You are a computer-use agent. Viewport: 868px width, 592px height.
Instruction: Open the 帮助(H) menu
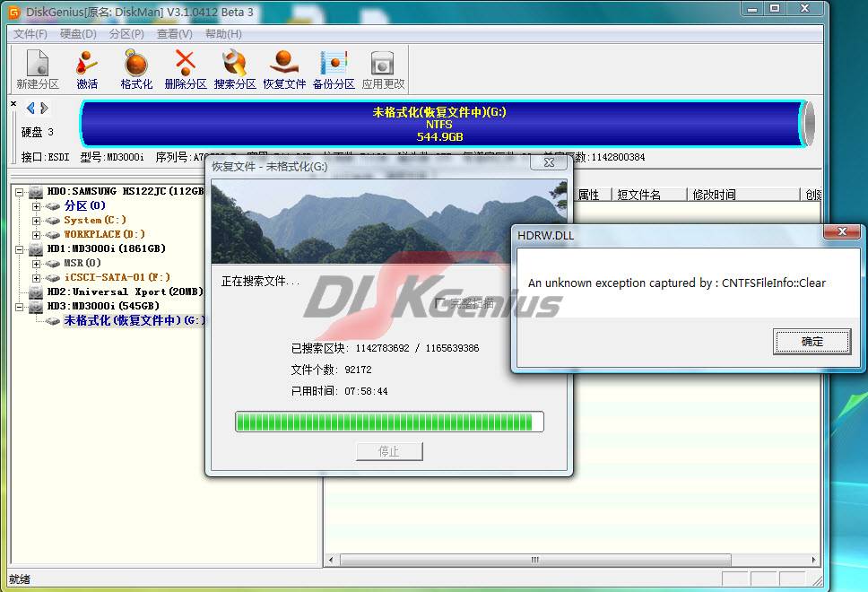[x=223, y=34]
